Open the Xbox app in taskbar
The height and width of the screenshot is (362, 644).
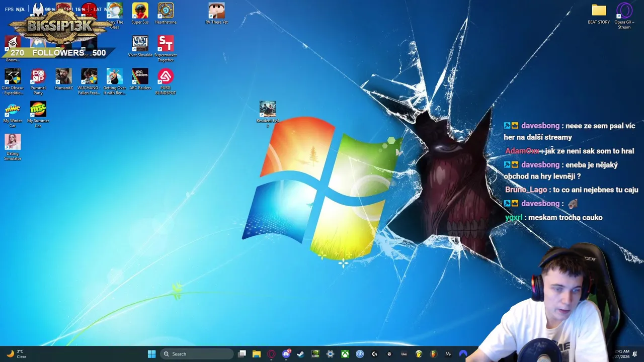click(345, 354)
